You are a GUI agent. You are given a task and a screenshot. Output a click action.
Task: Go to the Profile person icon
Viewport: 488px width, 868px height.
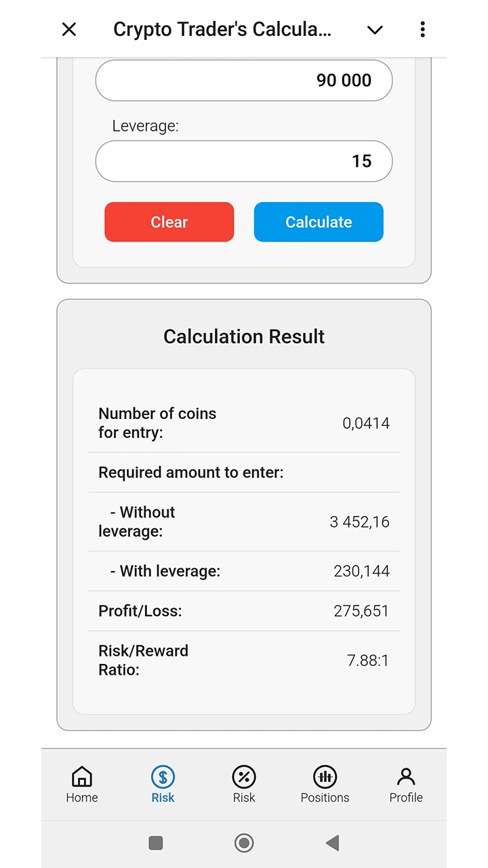click(406, 776)
